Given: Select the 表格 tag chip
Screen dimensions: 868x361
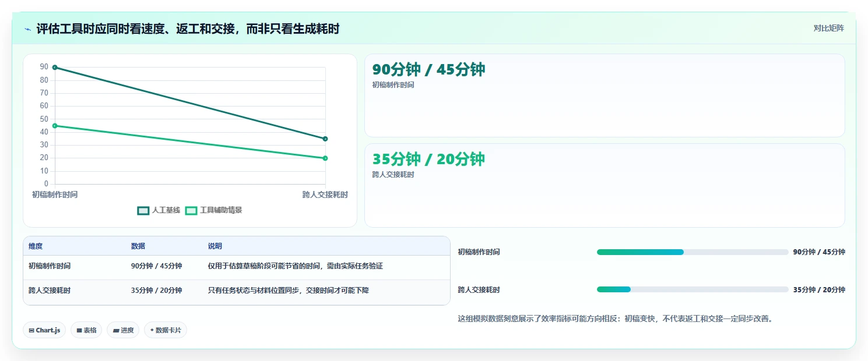Looking at the screenshot, I should pos(86,330).
